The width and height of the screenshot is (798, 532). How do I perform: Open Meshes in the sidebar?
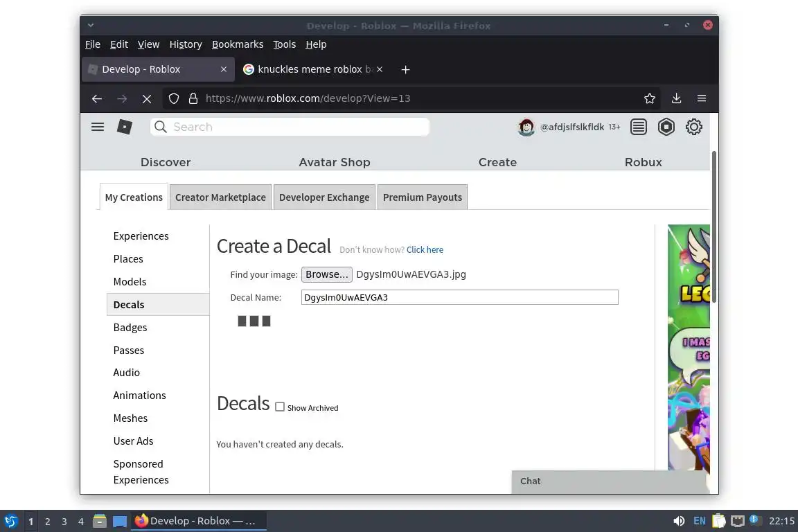[x=130, y=418]
